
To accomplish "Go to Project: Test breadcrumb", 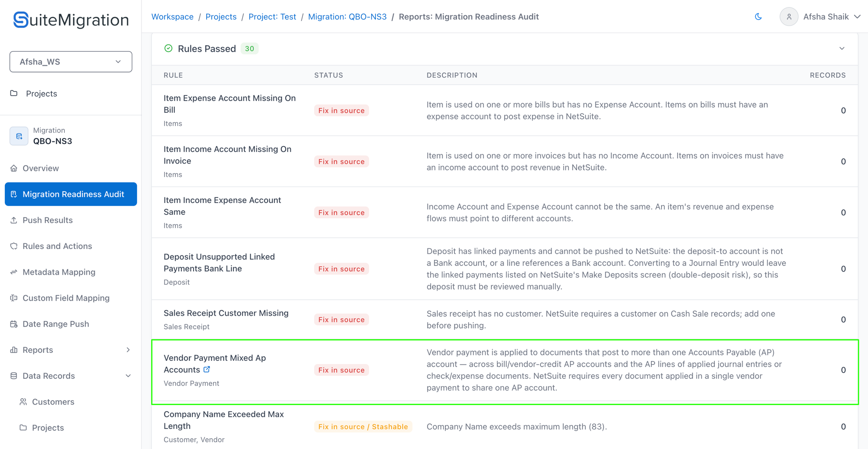I will pyautogui.click(x=272, y=16).
